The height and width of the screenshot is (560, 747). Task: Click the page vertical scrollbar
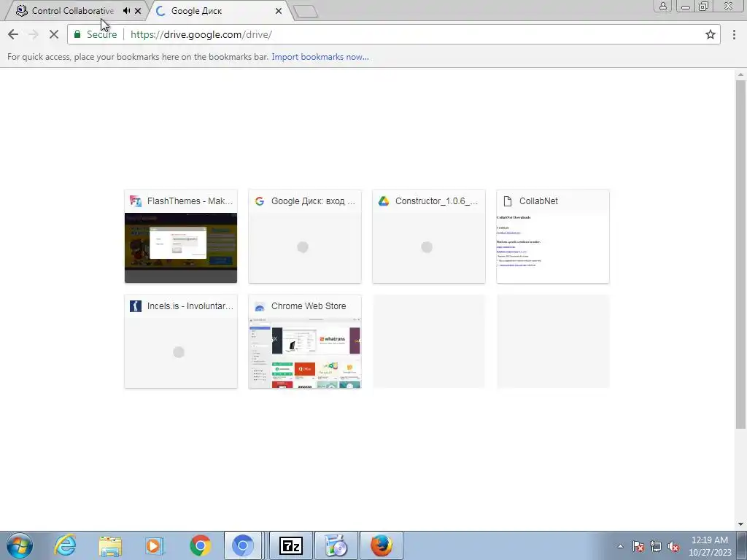click(740, 254)
